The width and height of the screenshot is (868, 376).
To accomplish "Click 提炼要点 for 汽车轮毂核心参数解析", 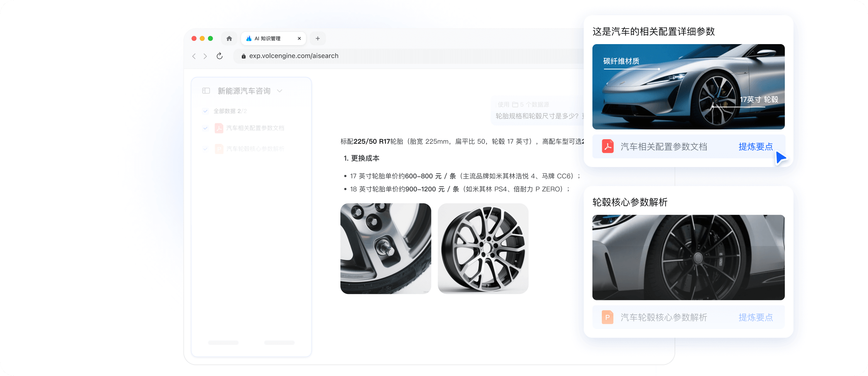I will [756, 317].
